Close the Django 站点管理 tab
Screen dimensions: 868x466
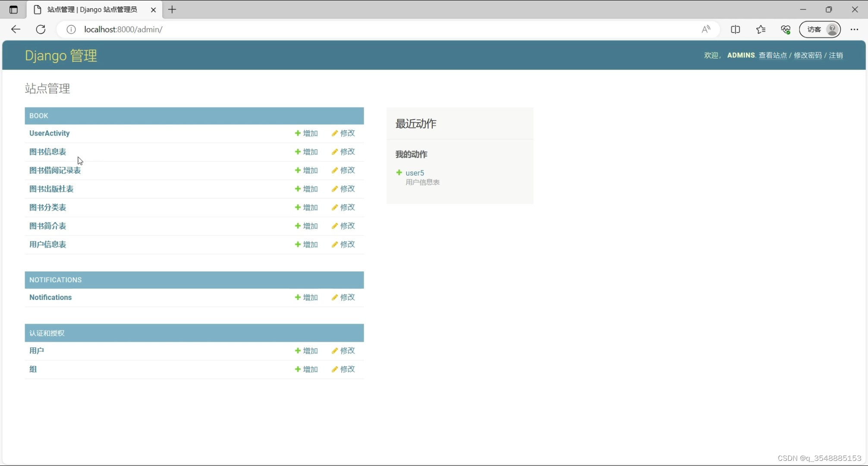click(x=153, y=9)
